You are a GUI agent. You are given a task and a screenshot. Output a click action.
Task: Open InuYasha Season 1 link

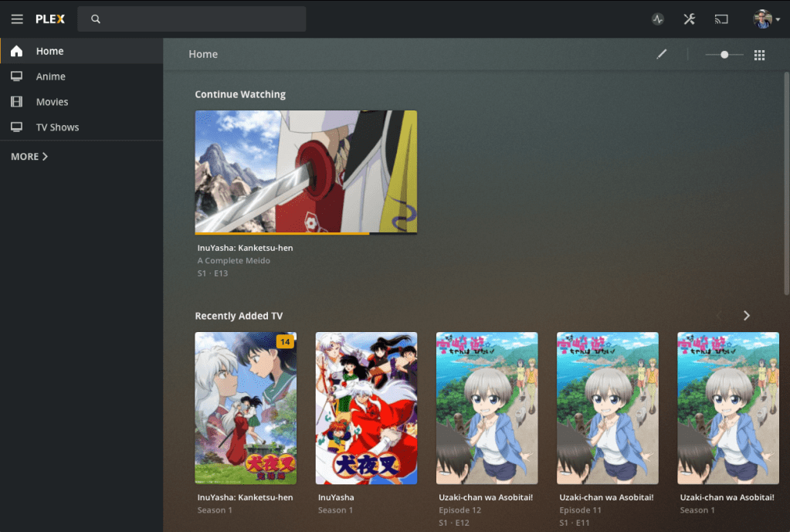pyautogui.click(x=335, y=510)
